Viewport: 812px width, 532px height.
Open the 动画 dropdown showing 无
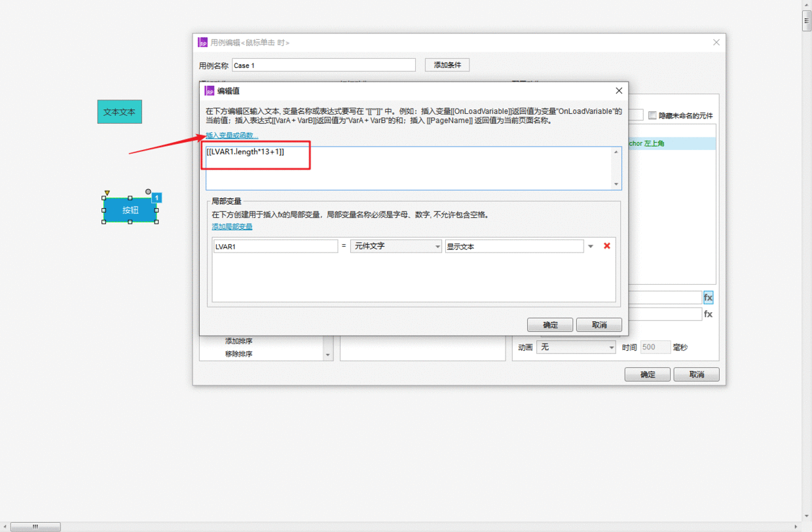[575, 347]
